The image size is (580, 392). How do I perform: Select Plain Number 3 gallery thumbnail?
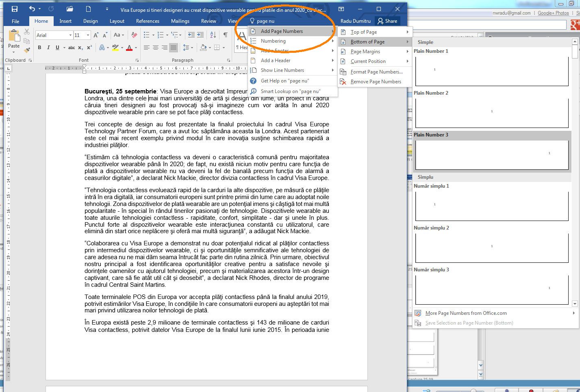tap(492, 155)
